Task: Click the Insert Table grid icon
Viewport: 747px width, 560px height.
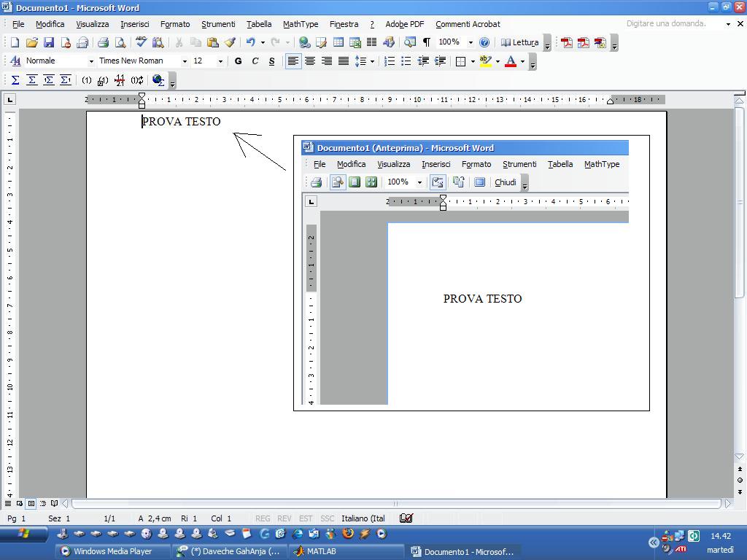Action: [338, 42]
